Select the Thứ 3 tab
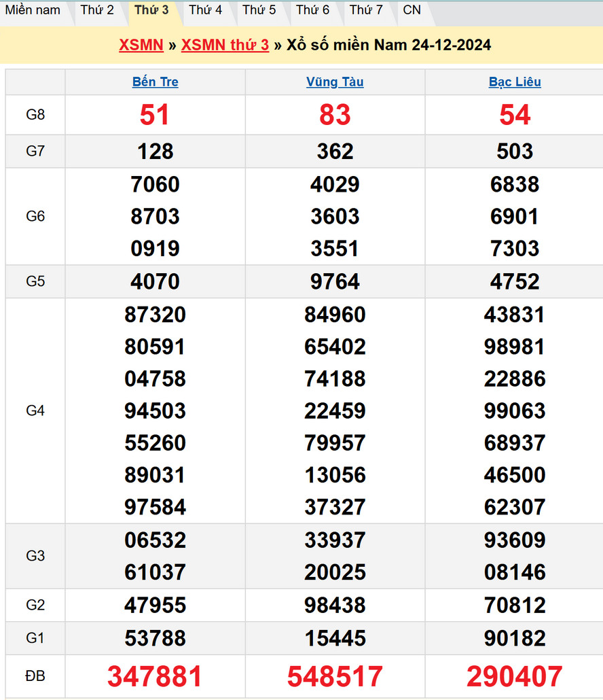The width and height of the screenshot is (603, 700). pos(151,10)
